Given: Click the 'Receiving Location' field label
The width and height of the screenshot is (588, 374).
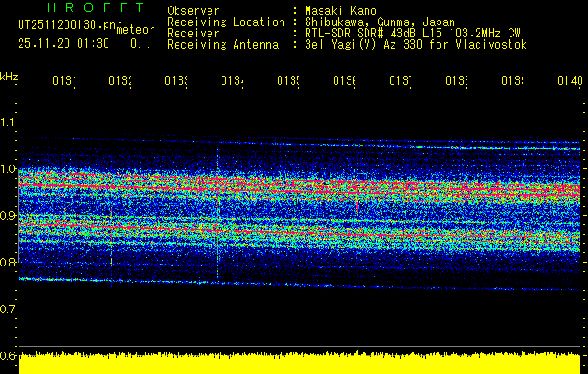Looking at the screenshot, I should point(226,22).
